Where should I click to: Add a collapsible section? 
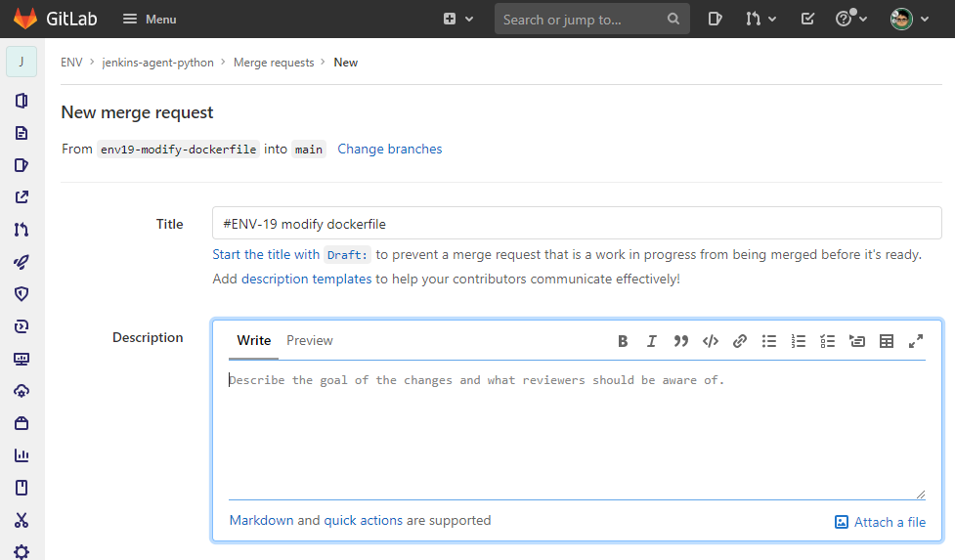point(857,341)
